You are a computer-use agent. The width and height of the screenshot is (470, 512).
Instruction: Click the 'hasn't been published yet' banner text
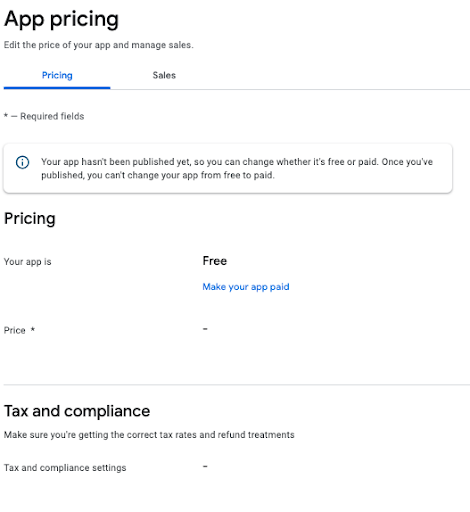point(237,168)
